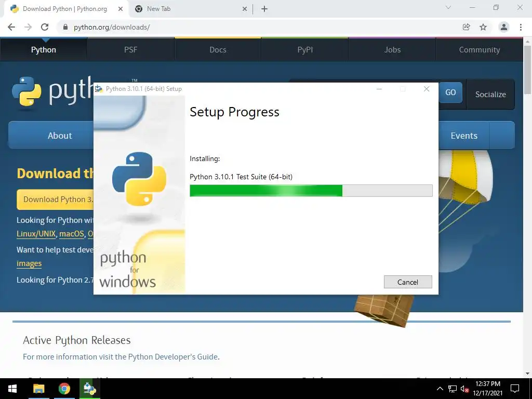Image resolution: width=532 pixels, height=399 pixels.
Task: Click the scrollbar down arrow
Action: click(x=528, y=373)
